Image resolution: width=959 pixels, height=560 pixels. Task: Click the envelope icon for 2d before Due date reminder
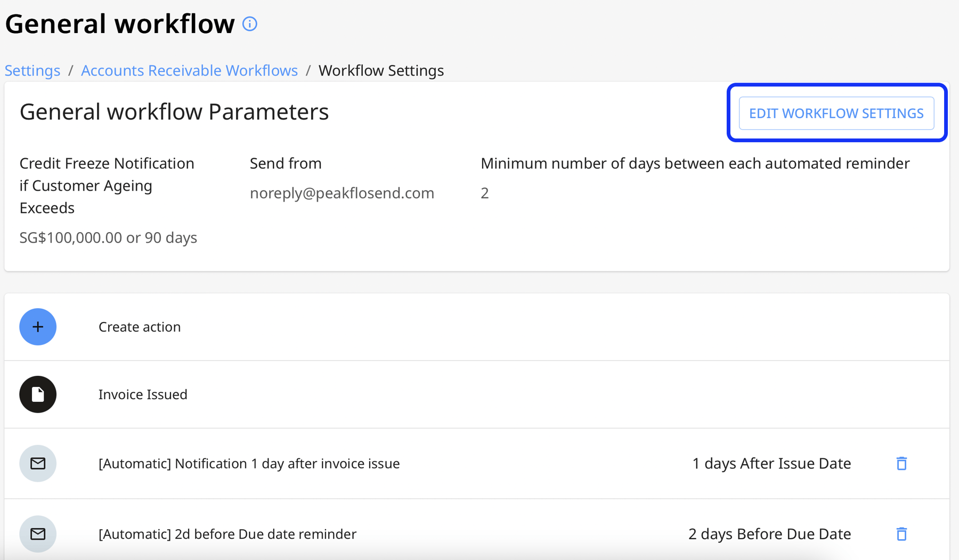pyautogui.click(x=38, y=534)
